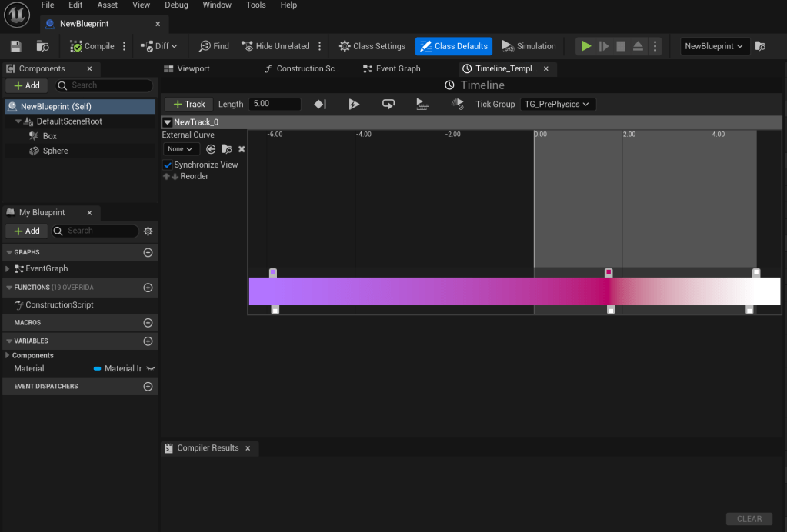Viewport: 787px width, 532px height.
Task: Open the Debug menu
Action: [x=176, y=5]
